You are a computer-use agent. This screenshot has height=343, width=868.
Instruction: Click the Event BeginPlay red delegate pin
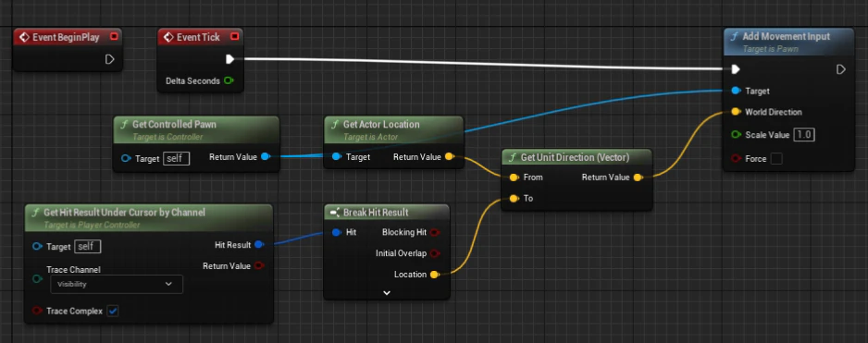tap(114, 37)
